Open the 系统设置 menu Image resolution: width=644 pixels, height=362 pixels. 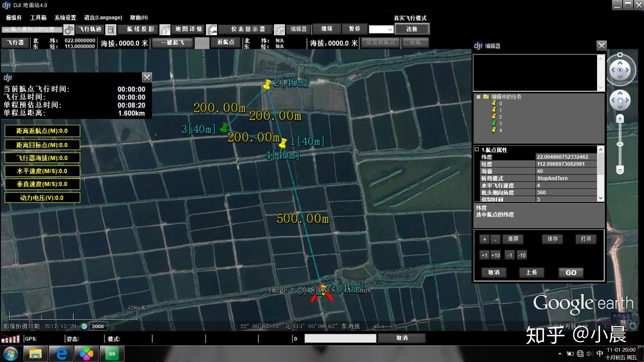65,18
